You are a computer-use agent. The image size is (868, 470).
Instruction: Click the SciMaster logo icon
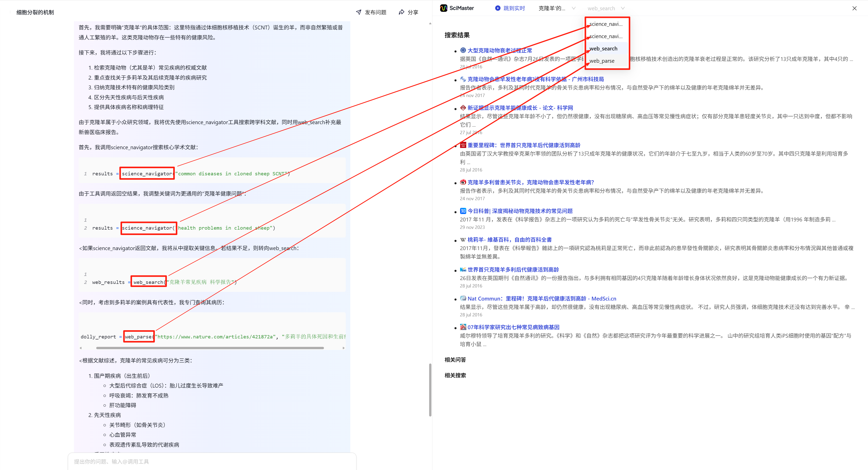pyautogui.click(x=443, y=8)
